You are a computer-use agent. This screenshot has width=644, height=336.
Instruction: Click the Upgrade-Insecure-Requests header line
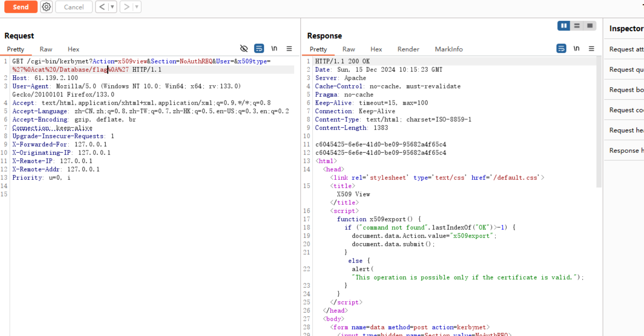pos(63,136)
